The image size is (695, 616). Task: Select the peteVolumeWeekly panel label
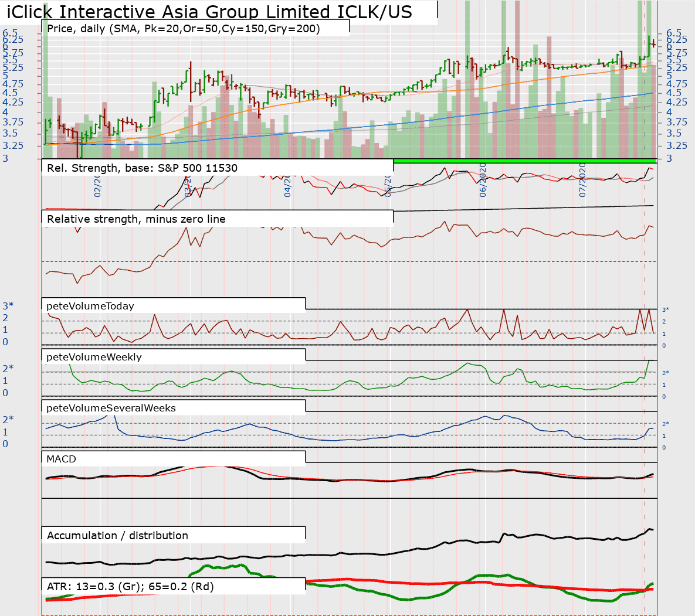coord(94,357)
